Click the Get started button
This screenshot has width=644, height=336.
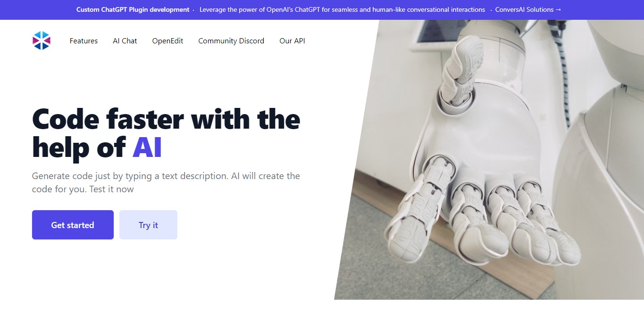[x=73, y=225]
